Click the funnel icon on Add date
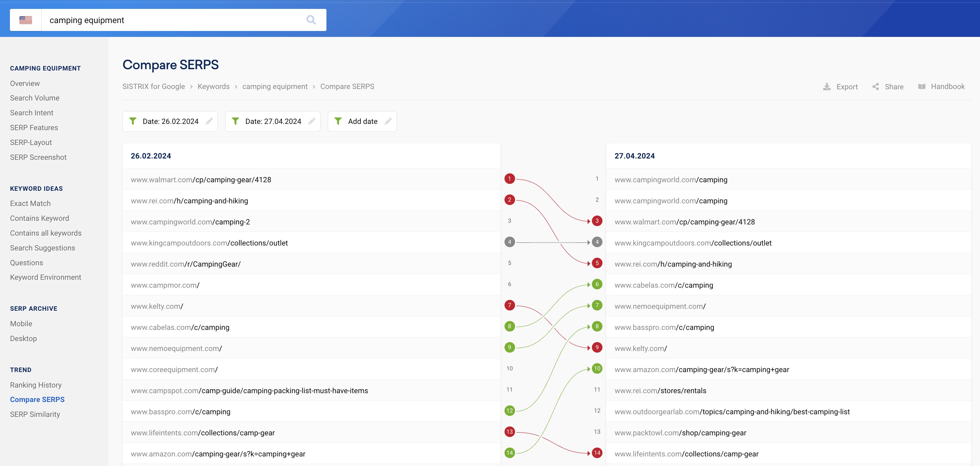The width and height of the screenshot is (980, 466). click(x=338, y=121)
